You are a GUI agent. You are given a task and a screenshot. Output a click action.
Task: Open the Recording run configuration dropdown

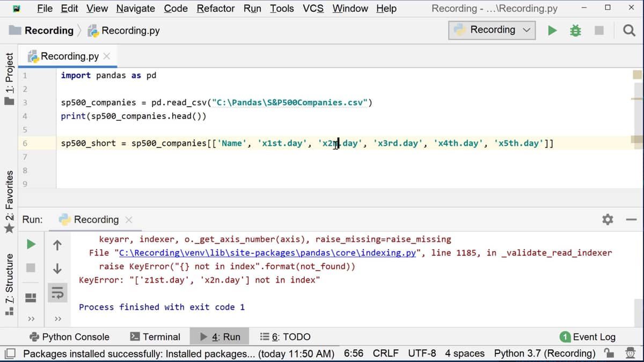[x=492, y=30]
